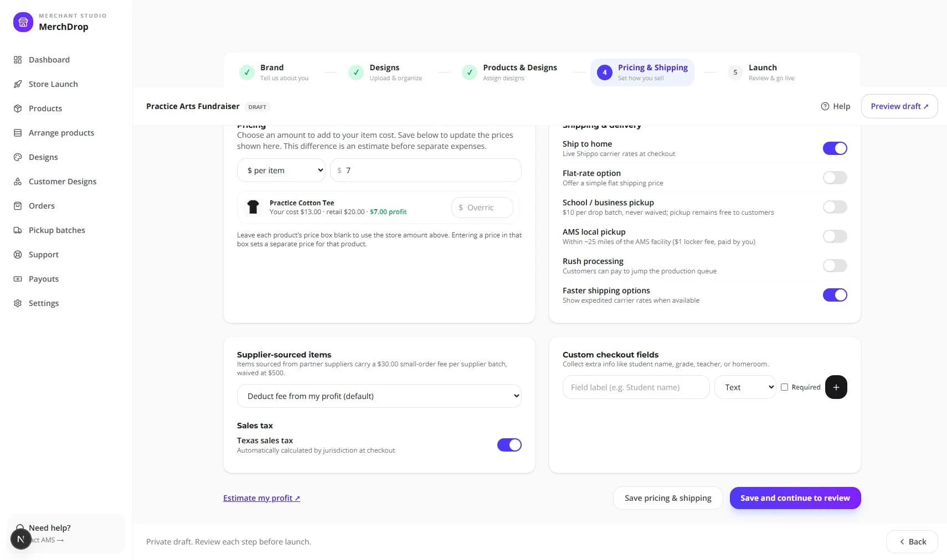Click the Field label input box
The image size is (947, 560).
click(x=636, y=387)
